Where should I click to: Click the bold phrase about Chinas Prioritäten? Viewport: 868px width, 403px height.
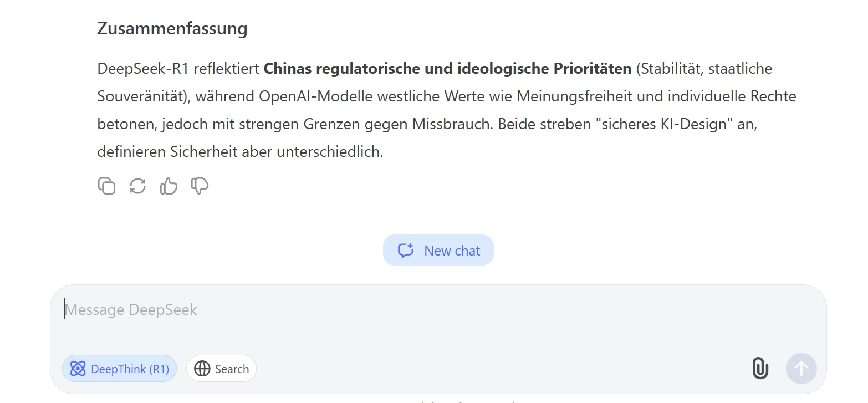click(447, 69)
